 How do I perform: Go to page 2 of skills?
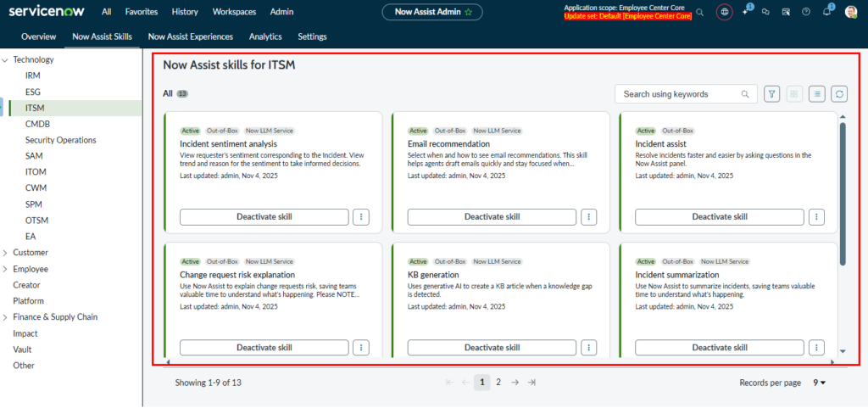[498, 383]
